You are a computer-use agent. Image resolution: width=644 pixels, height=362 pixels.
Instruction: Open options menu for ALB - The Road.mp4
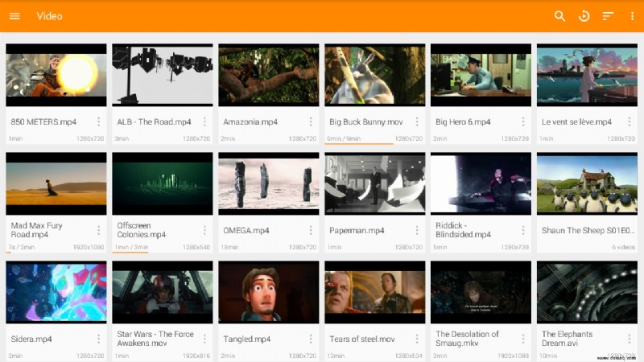204,121
